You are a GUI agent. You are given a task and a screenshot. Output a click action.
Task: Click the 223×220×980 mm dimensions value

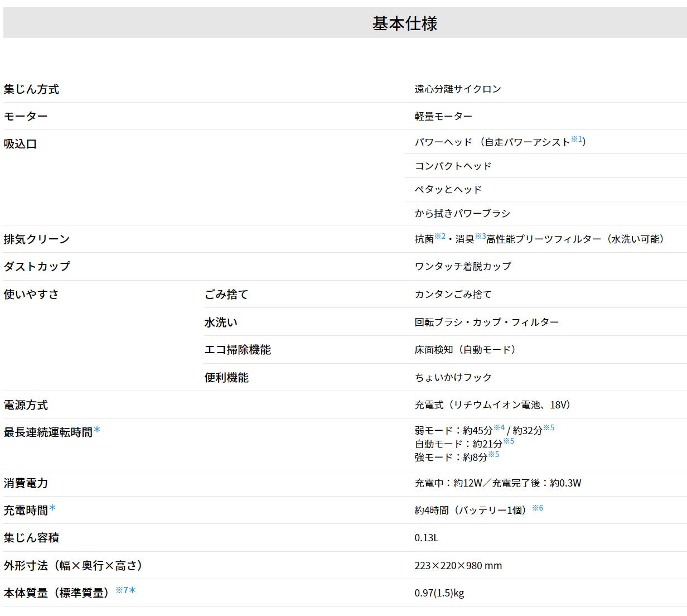coord(457,565)
